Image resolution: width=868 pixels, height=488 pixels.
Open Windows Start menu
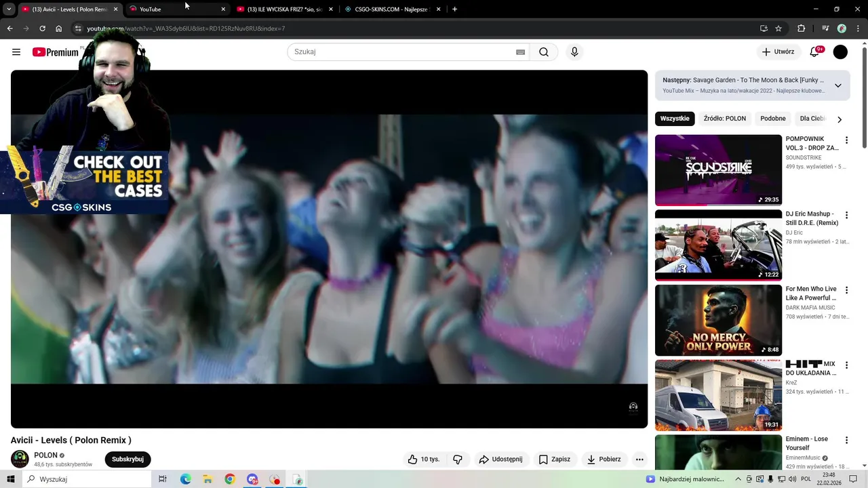11,479
